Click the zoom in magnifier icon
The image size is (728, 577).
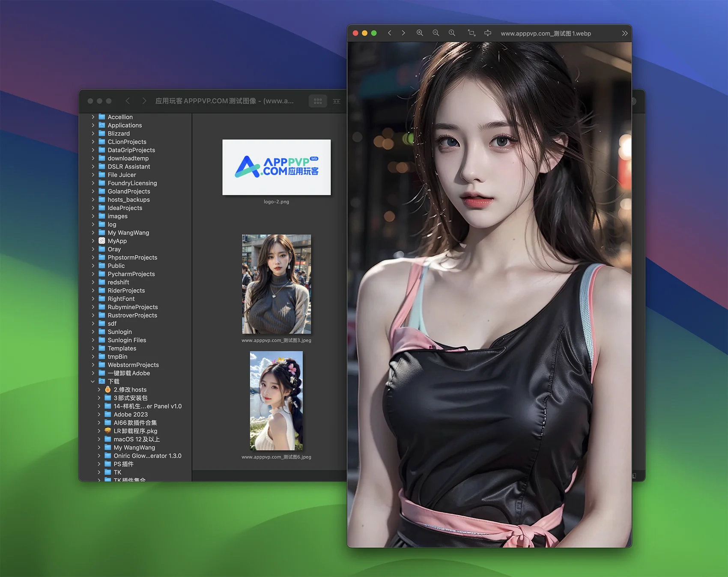(x=420, y=33)
